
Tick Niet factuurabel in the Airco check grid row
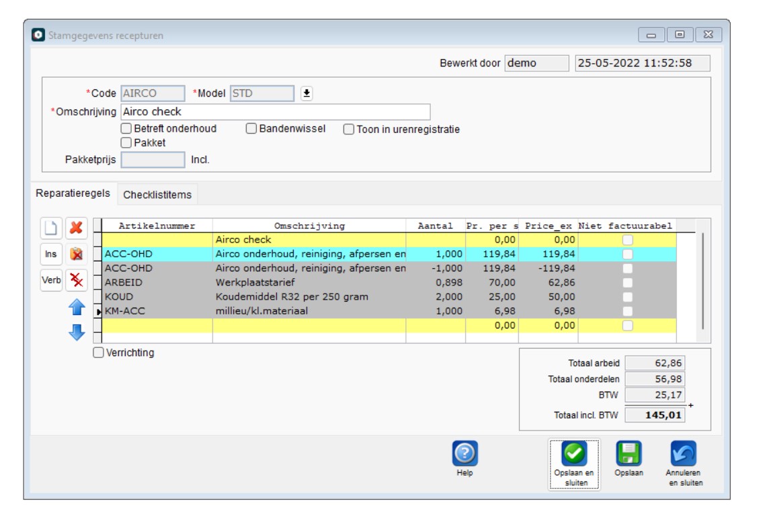click(x=627, y=240)
